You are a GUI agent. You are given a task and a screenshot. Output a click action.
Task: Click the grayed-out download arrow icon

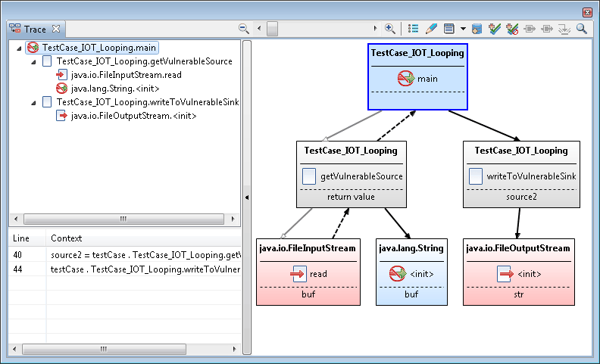[x=564, y=29]
